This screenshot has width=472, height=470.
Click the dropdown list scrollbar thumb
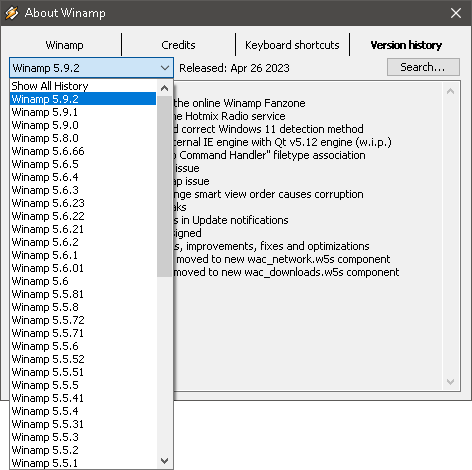[164, 186]
